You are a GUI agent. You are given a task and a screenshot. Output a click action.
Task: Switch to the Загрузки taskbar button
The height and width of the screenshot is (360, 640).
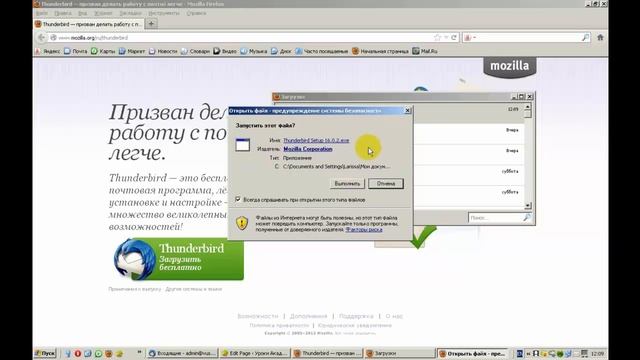coord(400,353)
